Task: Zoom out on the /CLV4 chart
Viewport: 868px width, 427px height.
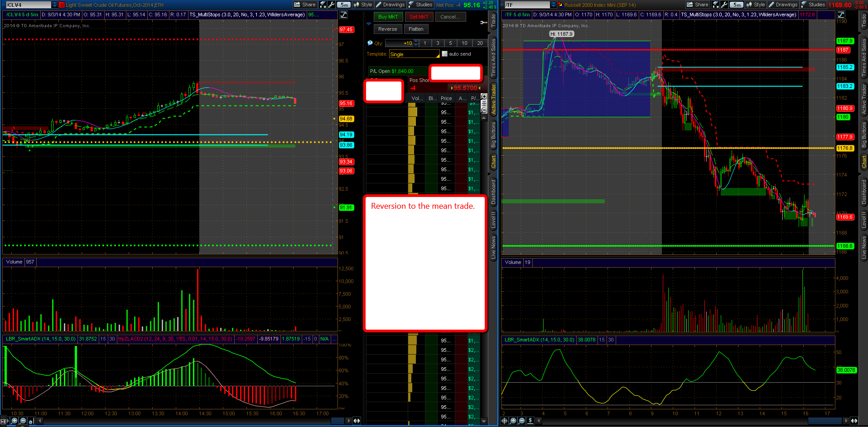Action: 23,421
